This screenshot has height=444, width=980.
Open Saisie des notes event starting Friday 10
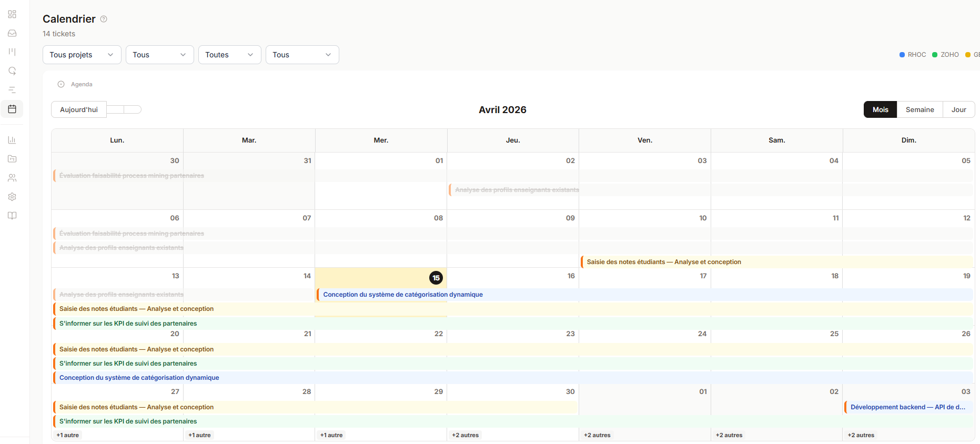coord(777,262)
